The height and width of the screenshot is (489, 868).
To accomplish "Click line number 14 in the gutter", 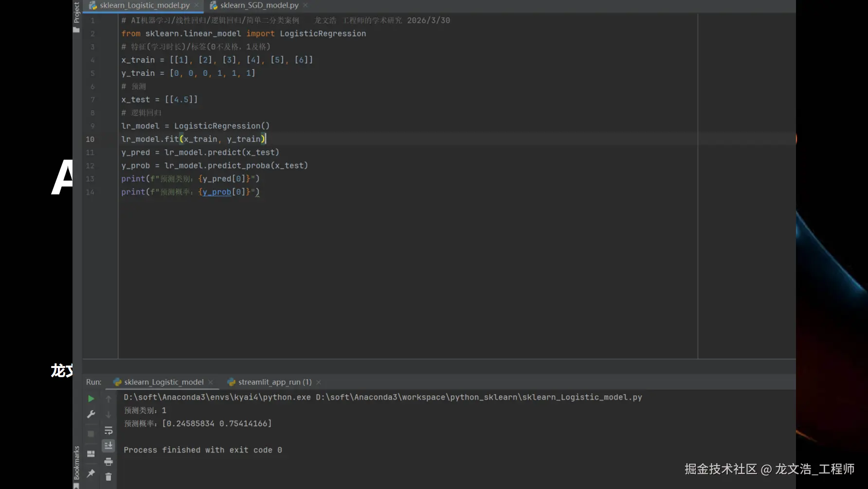I will 90,192.
